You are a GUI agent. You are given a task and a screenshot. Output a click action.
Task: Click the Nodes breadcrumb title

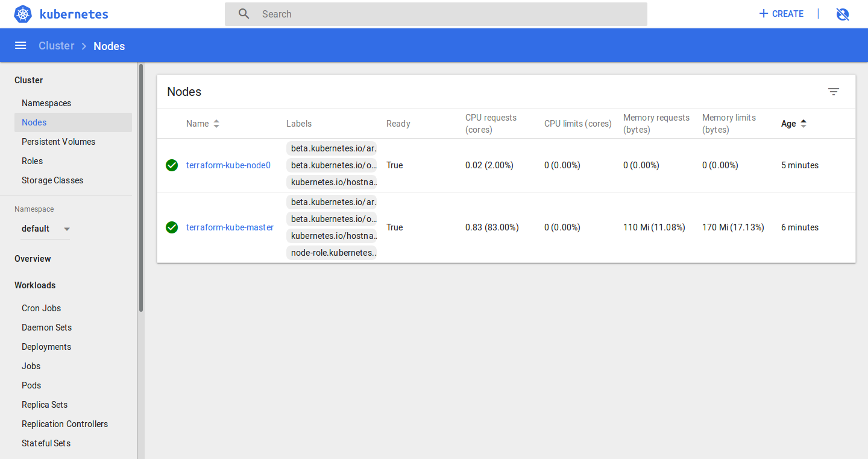tap(109, 46)
